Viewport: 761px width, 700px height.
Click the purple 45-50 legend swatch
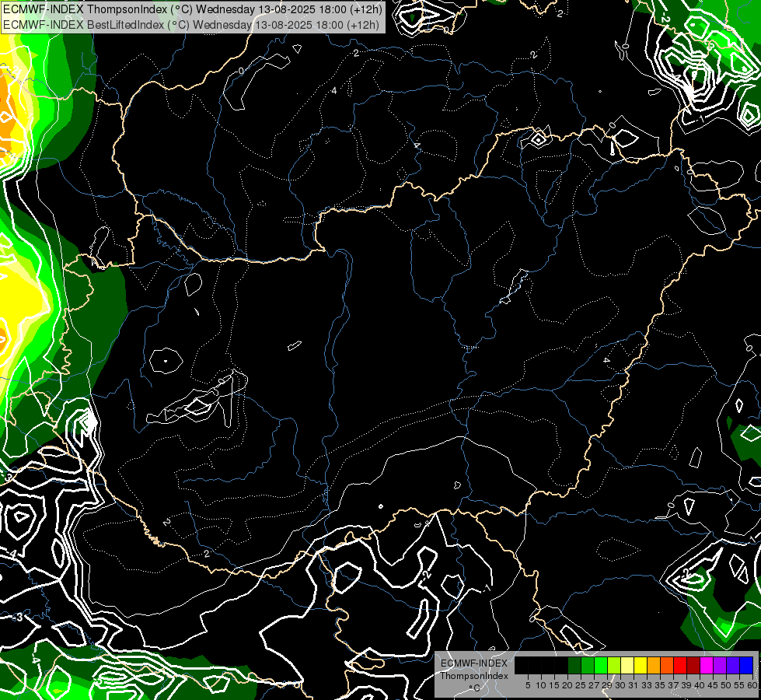720,665
